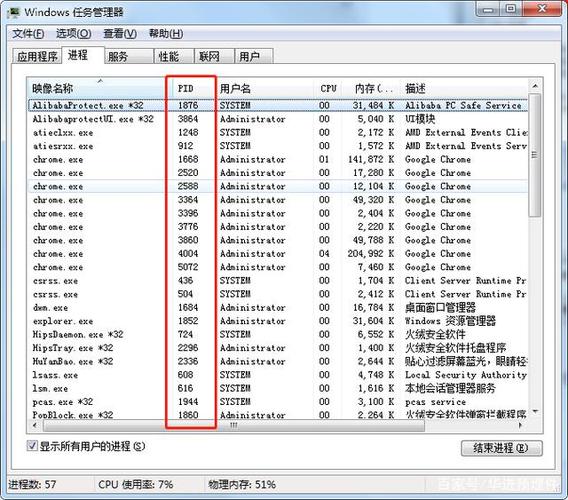Click the 桌面窗口管理器 description

(440, 308)
